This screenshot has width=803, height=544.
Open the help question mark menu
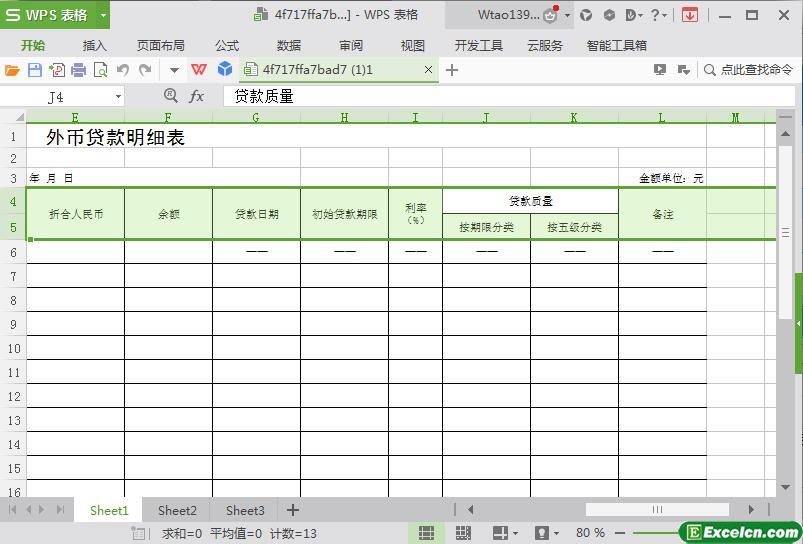(659, 15)
